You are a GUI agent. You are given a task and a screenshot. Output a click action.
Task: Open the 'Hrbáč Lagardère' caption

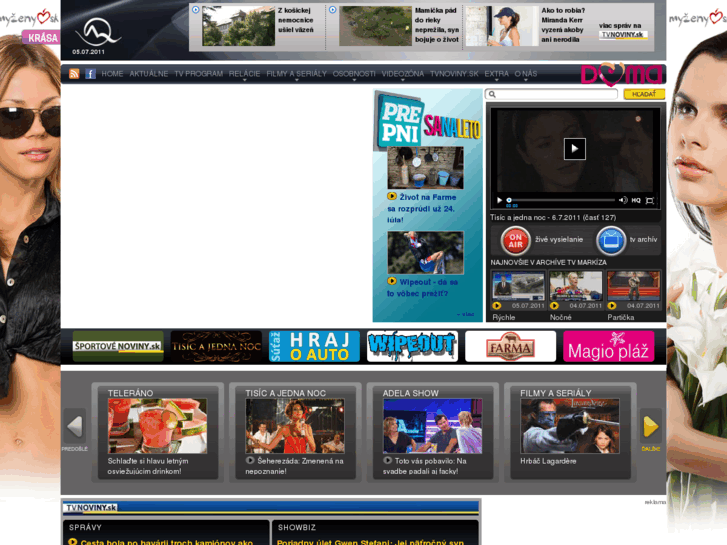(548, 461)
